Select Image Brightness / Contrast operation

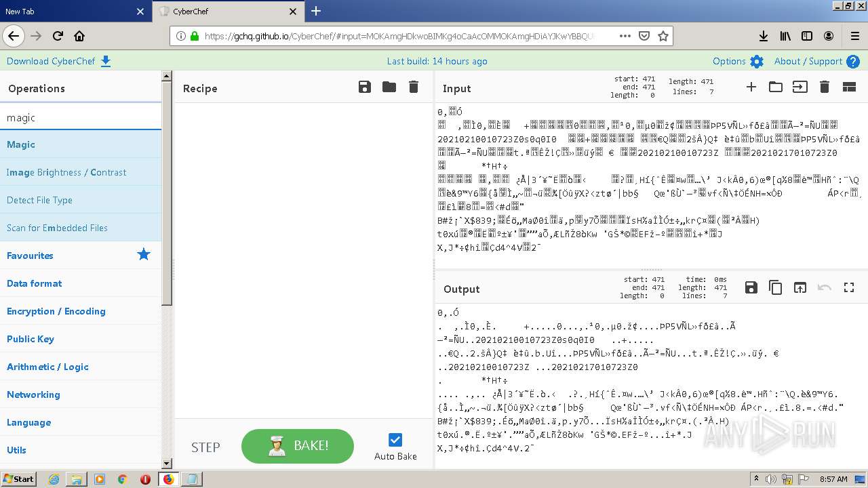tap(81, 172)
